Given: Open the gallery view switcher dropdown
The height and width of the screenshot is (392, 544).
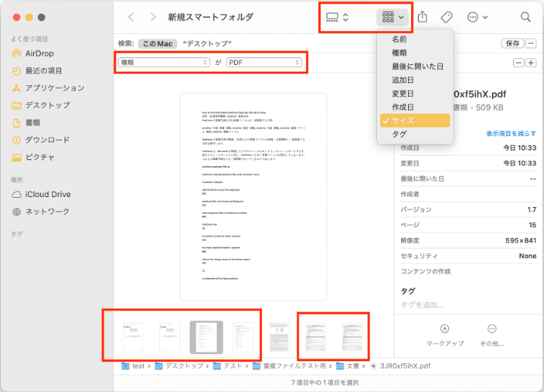Looking at the screenshot, I should [337, 17].
